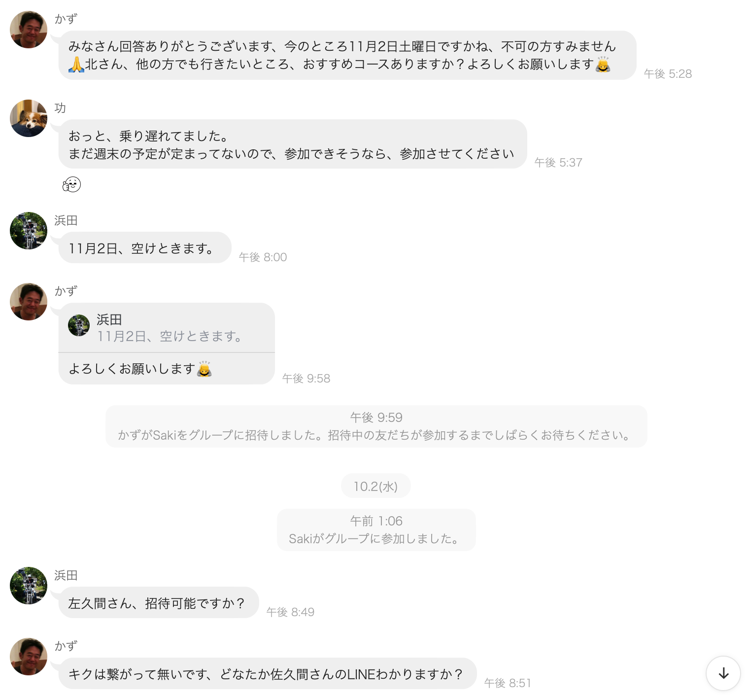The height and width of the screenshot is (700, 749).
Task: Click the thumbs-up face reaction under 功's message
Action: point(71,184)
